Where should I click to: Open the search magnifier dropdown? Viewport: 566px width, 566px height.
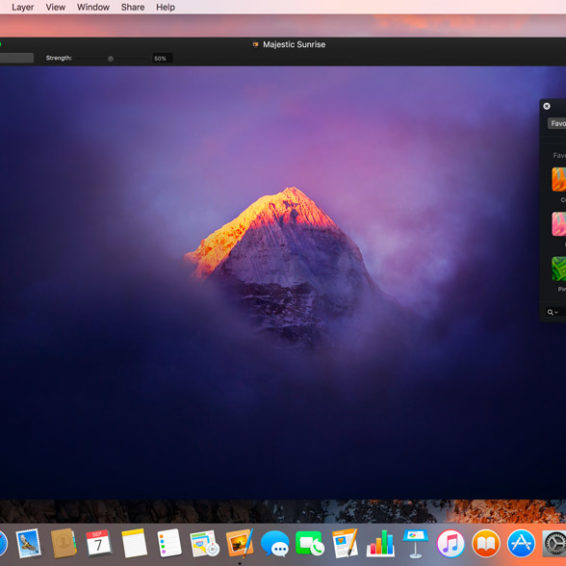pos(552,312)
